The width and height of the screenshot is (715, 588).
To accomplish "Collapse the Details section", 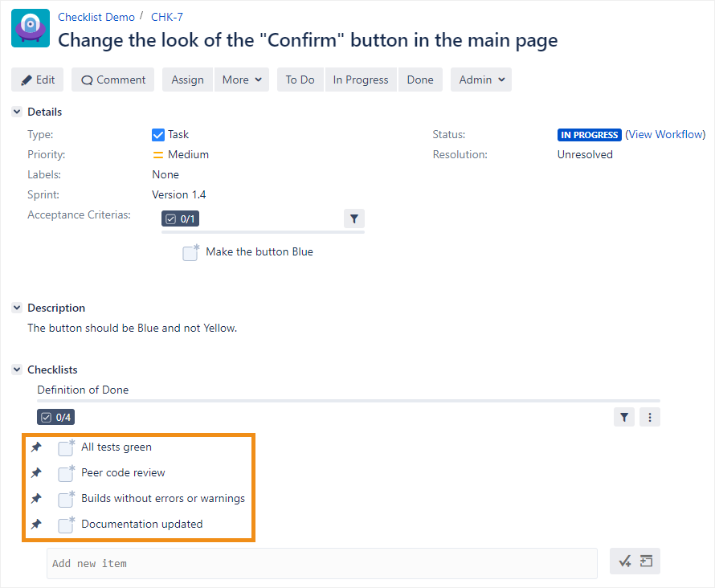I will (17, 112).
